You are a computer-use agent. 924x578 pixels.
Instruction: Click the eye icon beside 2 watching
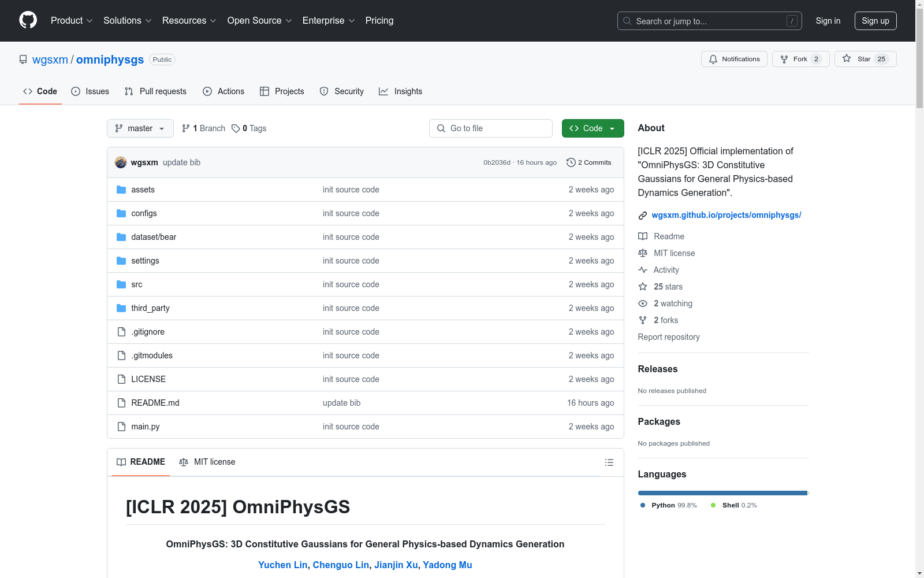coord(643,303)
